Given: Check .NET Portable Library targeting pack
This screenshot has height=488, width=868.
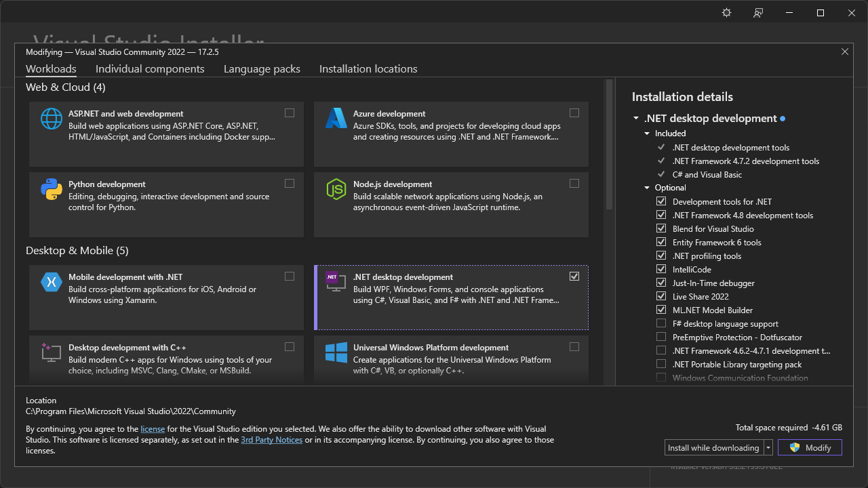Looking at the screenshot, I should click(661, 365).
